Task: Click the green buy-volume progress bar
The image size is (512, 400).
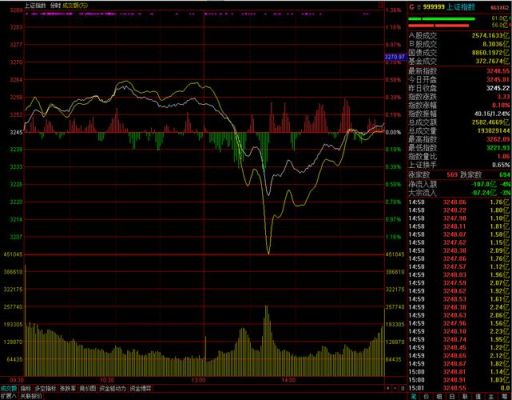Action: 442,19
